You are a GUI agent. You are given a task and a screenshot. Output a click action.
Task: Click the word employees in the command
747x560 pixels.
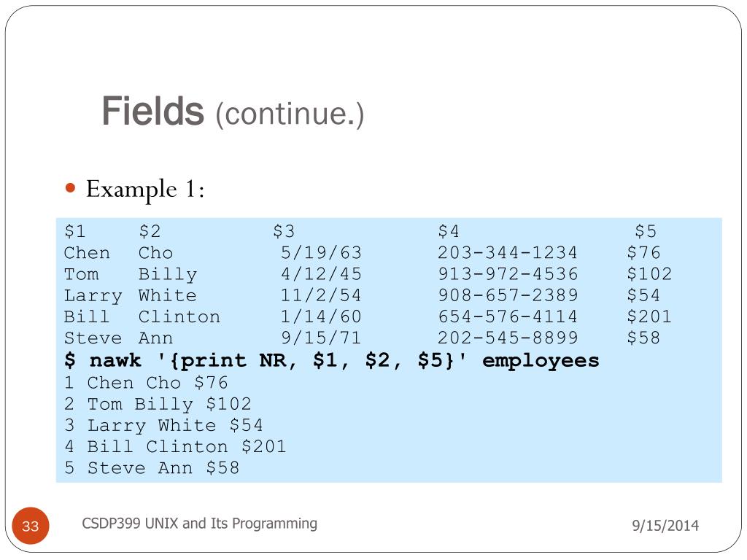click(x=541, y=360)
